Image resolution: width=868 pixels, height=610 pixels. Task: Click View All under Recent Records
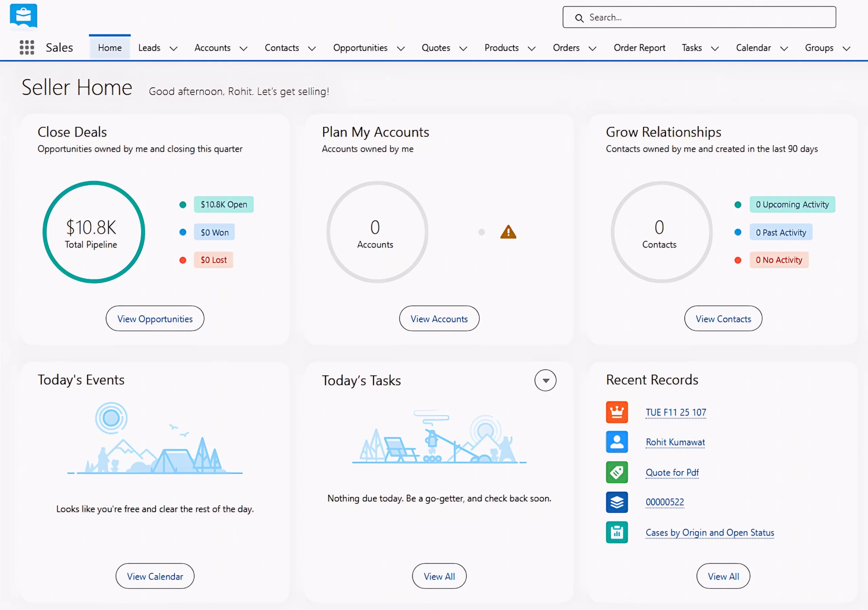point(723,576)
